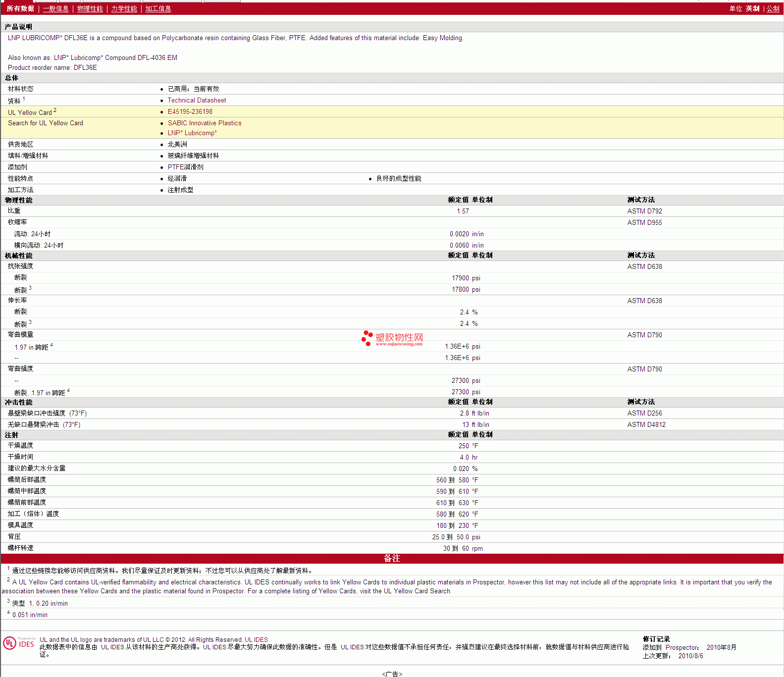Select the 北美洲 value

(177, 145)
